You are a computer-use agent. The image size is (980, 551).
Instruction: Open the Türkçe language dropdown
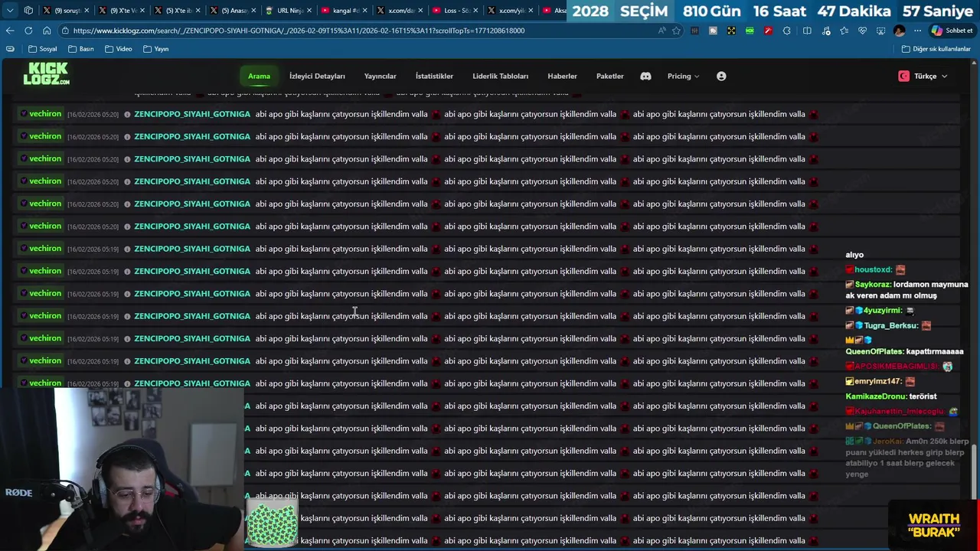click(x=923, y=77)
